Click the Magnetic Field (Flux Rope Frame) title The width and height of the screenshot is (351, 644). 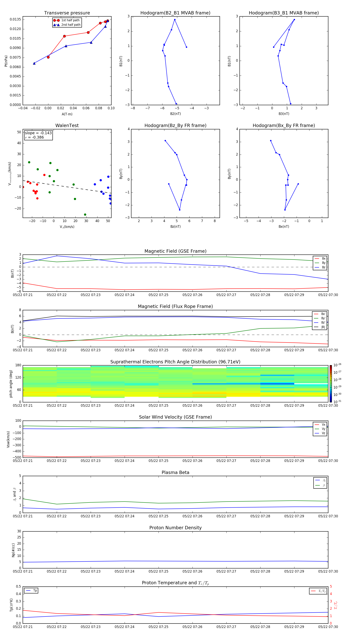(175, 307)
